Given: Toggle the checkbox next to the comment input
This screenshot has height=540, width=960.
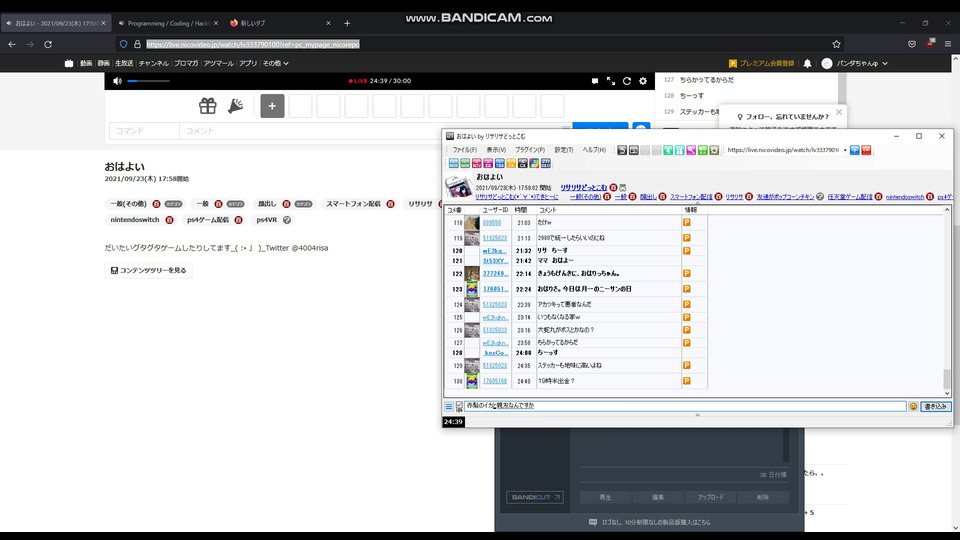Looking at the screenshot, I should tap(459, 405).
